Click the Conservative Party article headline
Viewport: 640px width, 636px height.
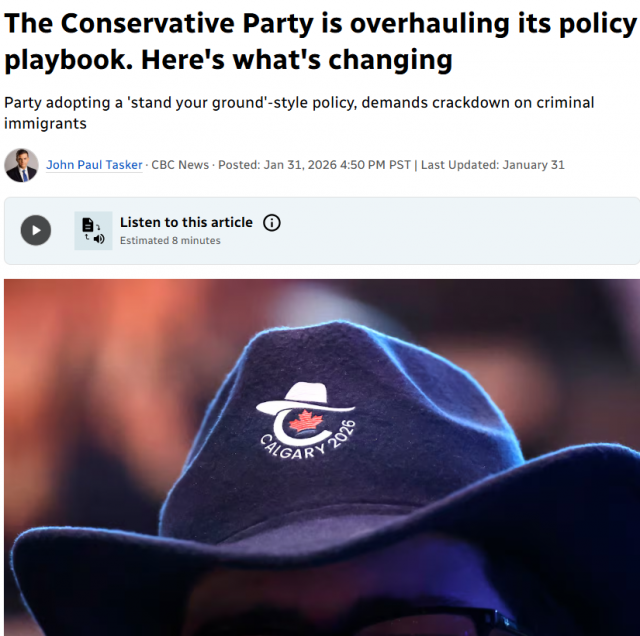click(x=320, y=41)
